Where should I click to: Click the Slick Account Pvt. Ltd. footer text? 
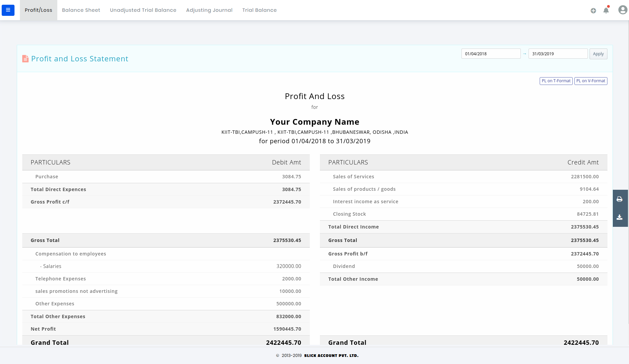331,356
